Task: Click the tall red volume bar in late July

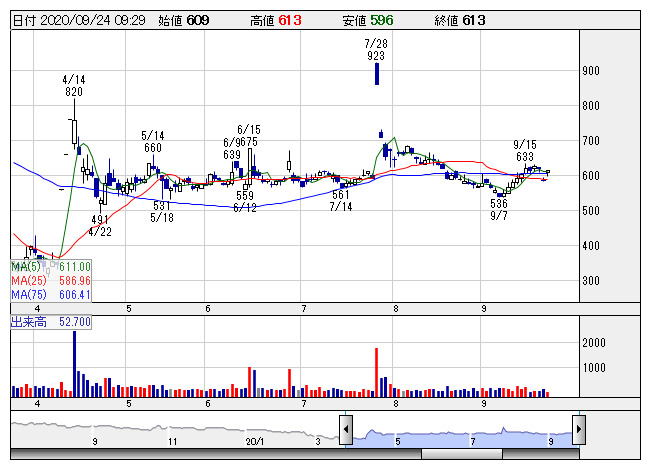Action: (376, 373)
